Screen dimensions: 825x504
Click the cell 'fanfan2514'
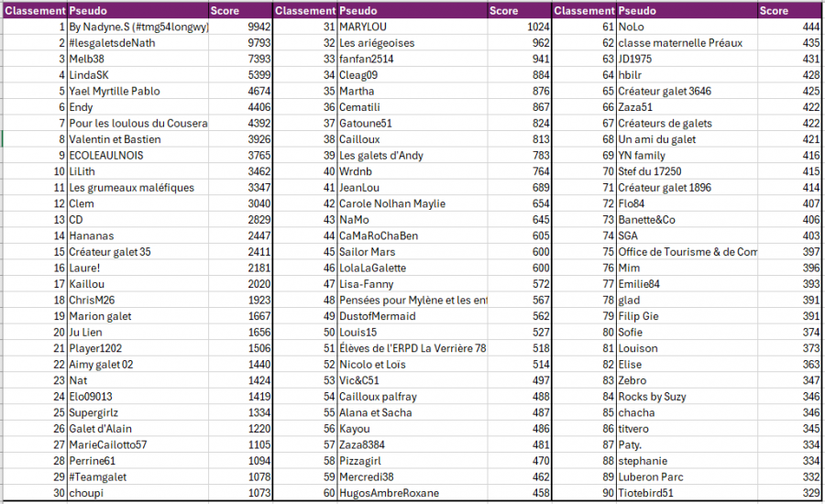click(x=412, y=59)
